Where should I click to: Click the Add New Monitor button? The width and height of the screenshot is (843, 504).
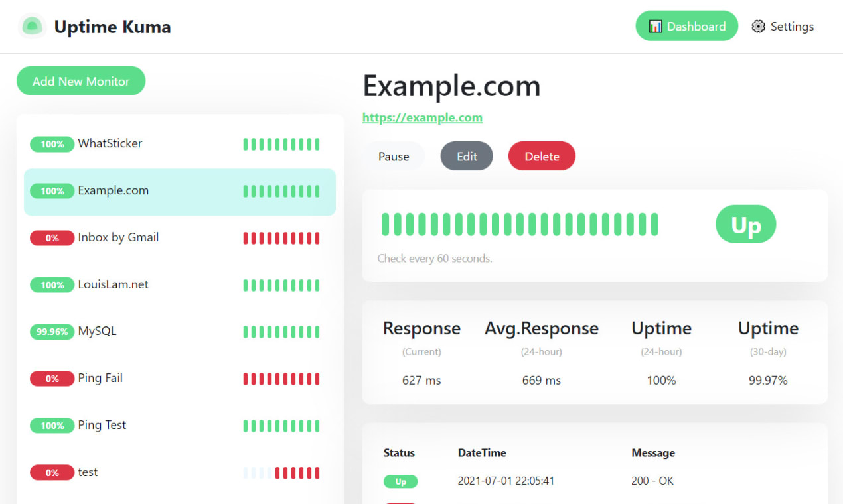81,81
